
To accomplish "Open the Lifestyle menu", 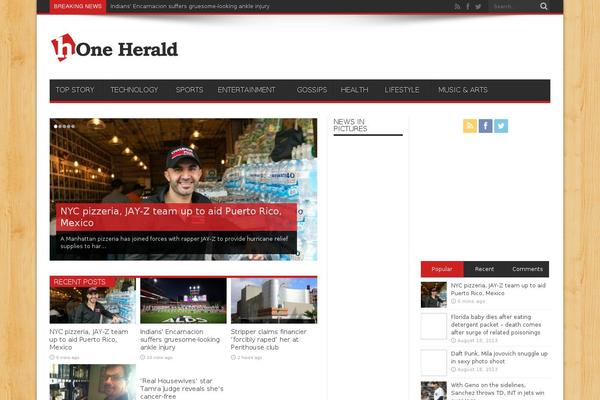I will [x=402, y=90].
